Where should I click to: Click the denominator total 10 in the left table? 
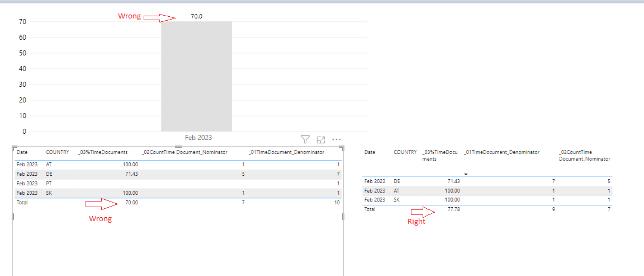[x=337, y=203]
